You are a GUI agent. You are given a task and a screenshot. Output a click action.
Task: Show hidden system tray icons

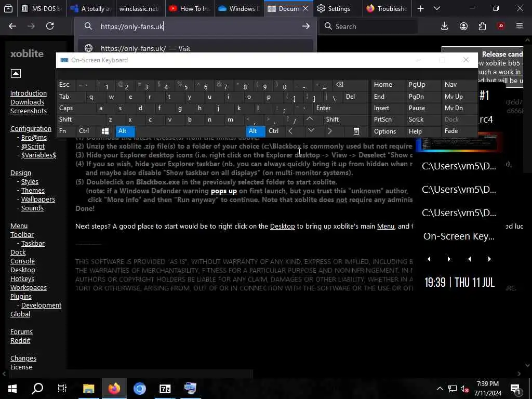coord(440,389)
